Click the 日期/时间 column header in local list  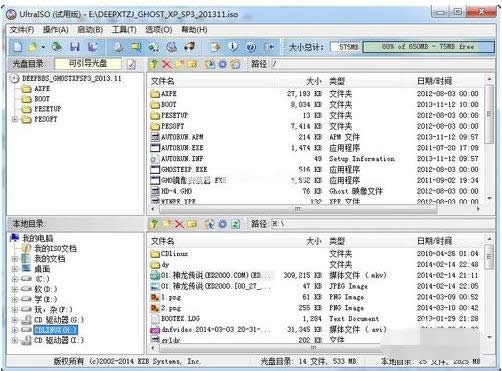click(x=434, y=241)
